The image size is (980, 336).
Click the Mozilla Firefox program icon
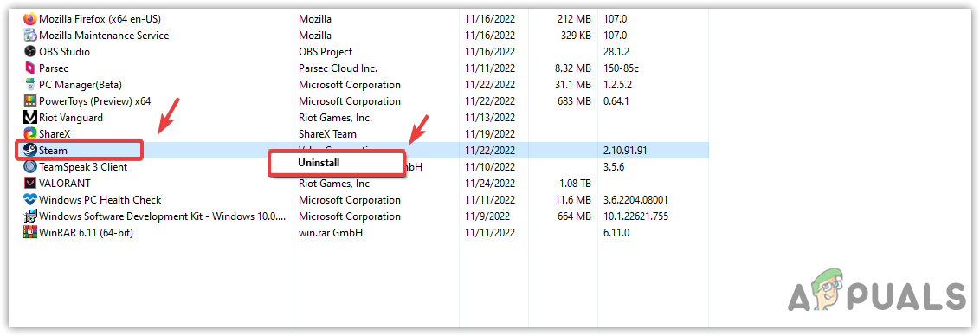[30, 19]
